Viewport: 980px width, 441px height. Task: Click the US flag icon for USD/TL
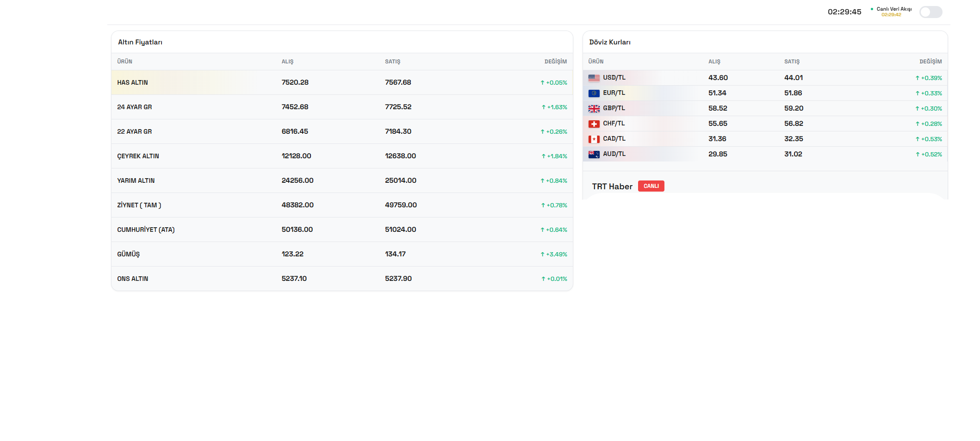click(x=594, y=78)
